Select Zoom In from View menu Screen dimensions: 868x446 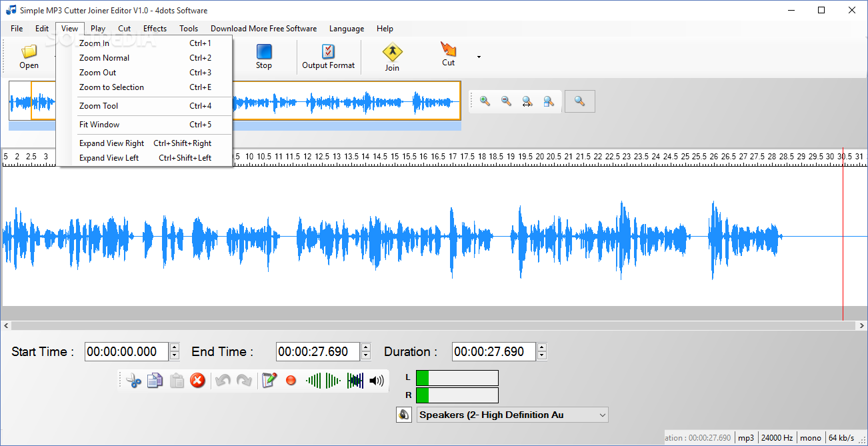coord(145,43)
